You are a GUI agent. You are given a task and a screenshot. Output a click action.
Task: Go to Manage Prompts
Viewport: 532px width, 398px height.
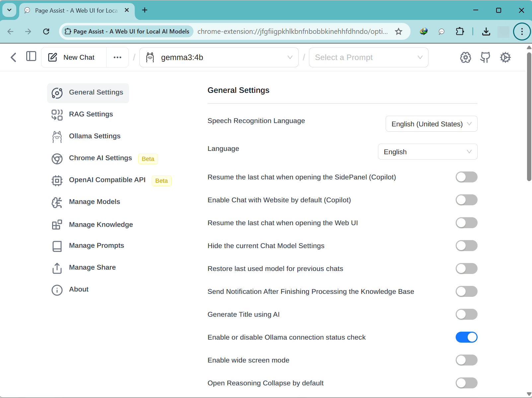[97, 245]
